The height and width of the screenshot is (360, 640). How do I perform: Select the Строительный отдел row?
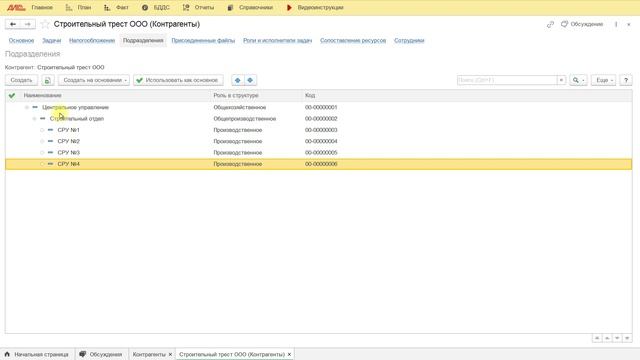click(x=318, y=119)
